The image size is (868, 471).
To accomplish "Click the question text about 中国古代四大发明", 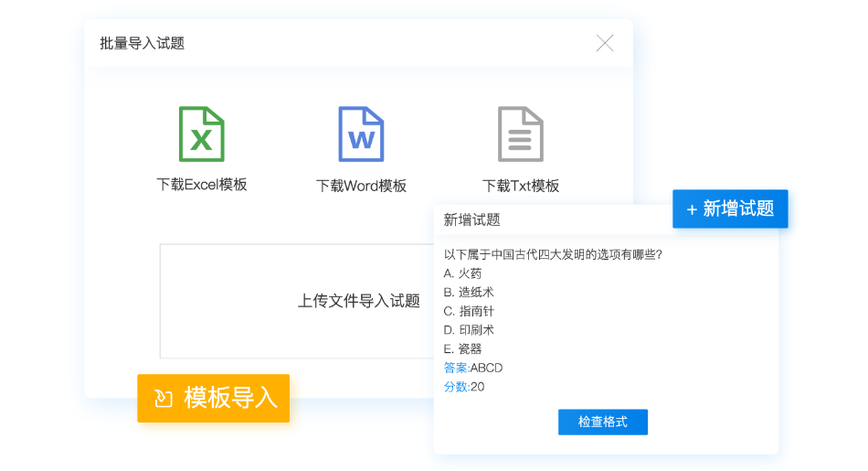I will tap(552, 254).
